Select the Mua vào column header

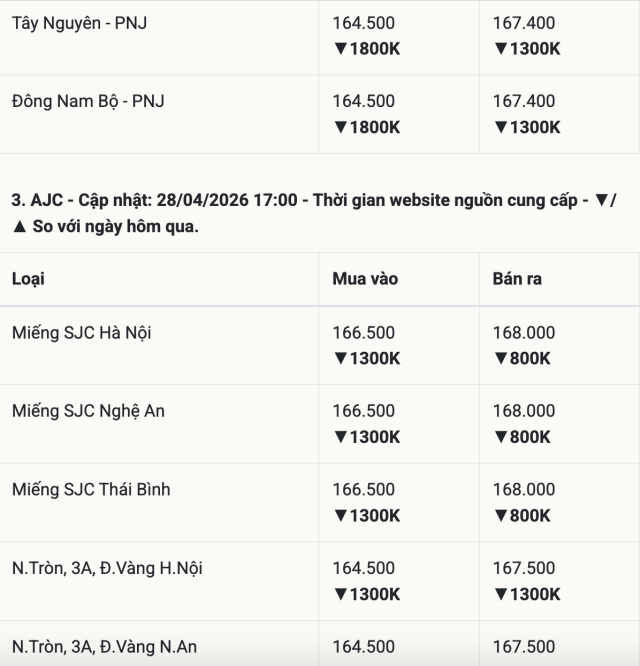365,279
